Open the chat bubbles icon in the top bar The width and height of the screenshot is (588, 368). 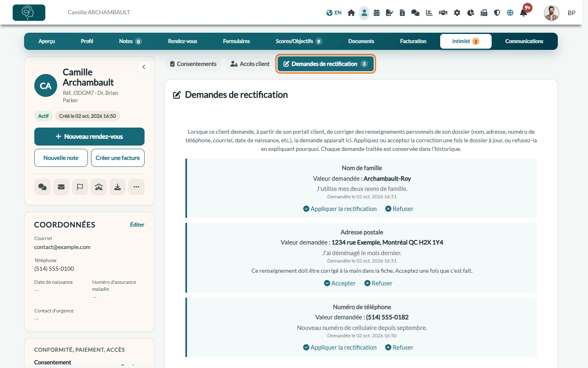click(415, 13)
